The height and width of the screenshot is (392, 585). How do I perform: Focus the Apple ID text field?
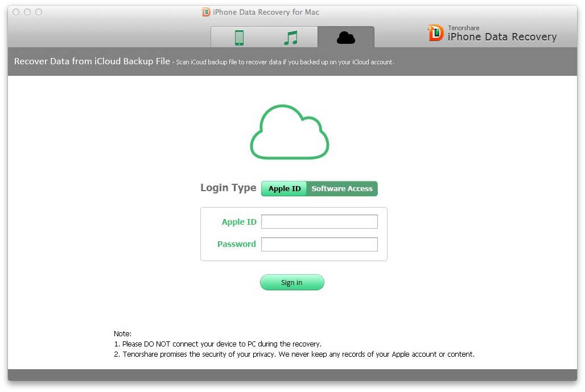click(319, 222)
